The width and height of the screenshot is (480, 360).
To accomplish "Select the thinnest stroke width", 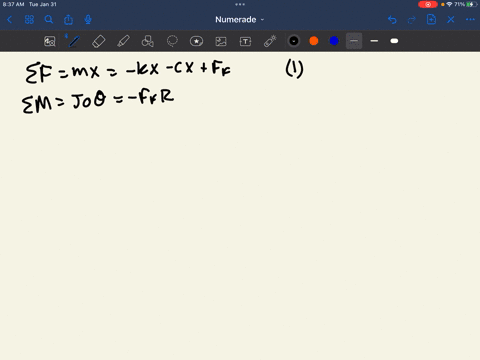I will tap(354, 41).
